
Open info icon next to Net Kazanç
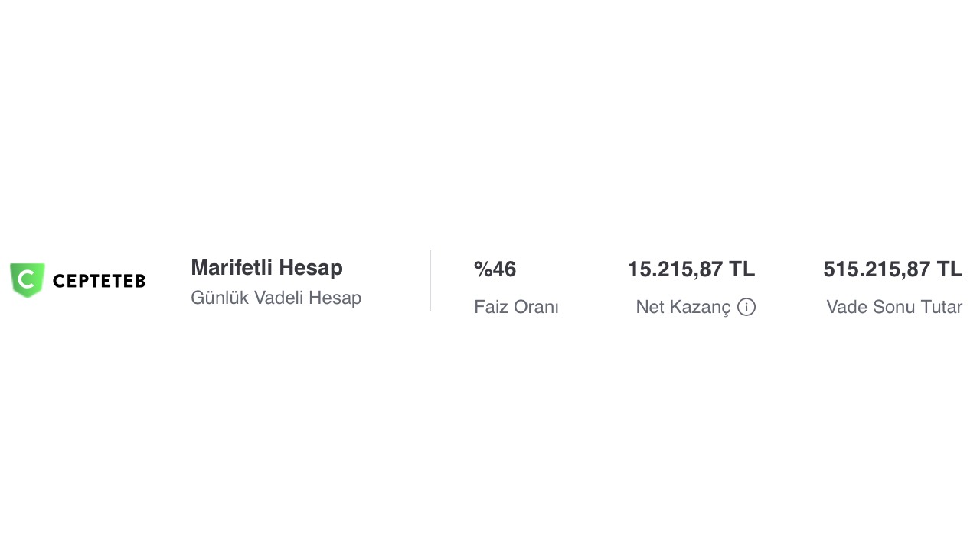click(746, 307)
